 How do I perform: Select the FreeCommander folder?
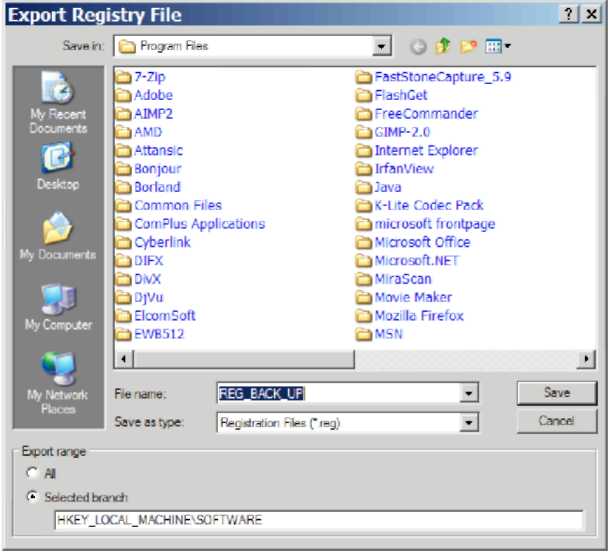click(x=417, y=114)
